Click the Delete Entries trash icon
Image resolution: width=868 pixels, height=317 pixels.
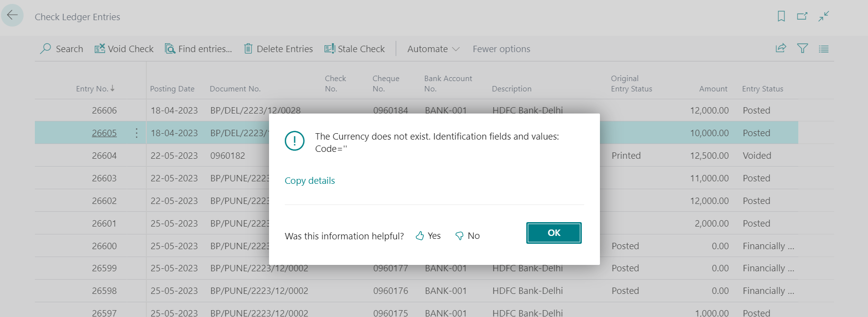point(248,49)
